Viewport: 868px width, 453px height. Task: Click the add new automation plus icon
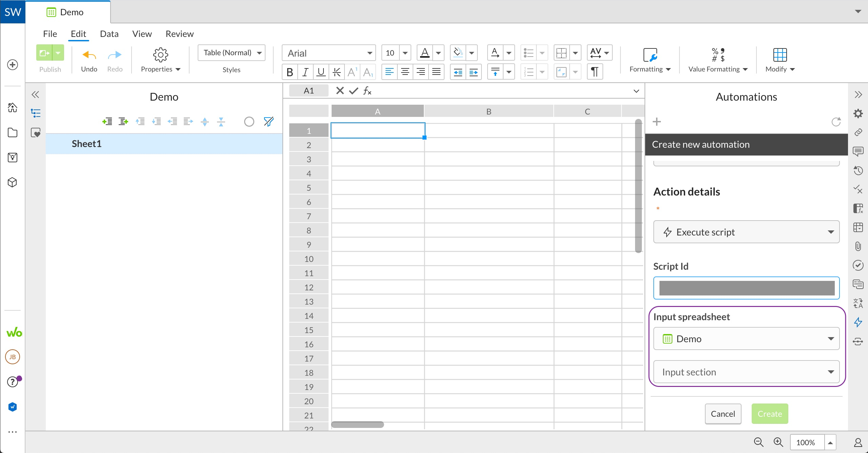(657, 121)
